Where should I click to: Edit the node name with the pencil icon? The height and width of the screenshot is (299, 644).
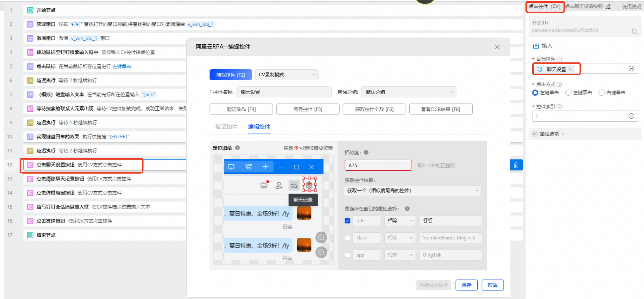pyautogui.click(x=608, y=7)
